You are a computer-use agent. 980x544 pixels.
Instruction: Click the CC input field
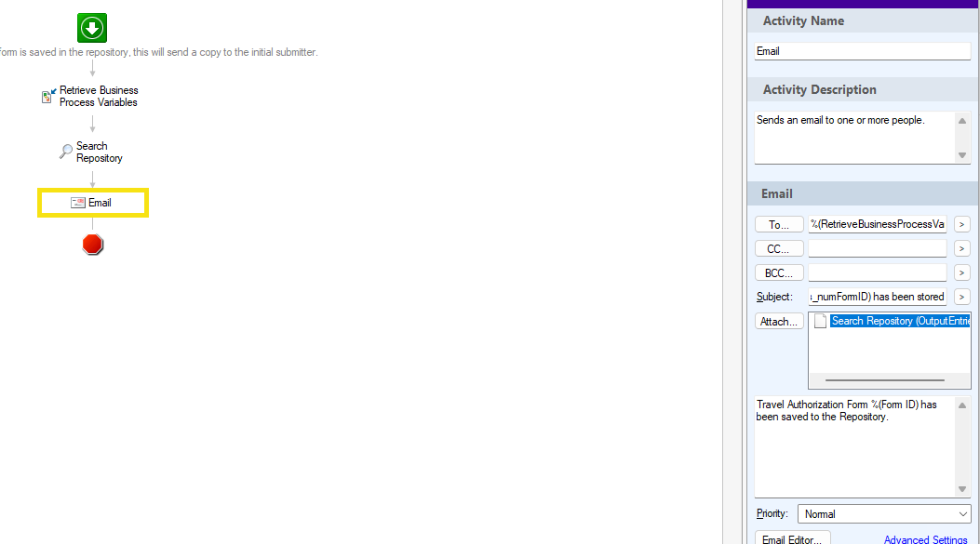click(x=877, y=248)
